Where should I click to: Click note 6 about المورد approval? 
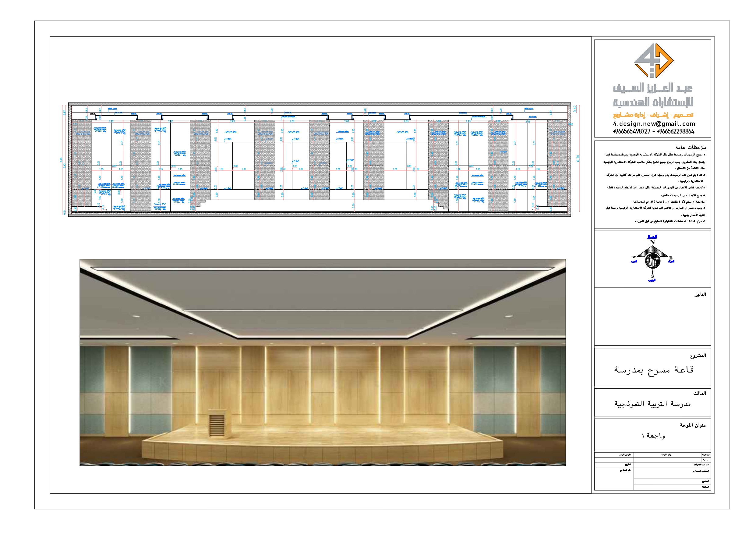670,222
